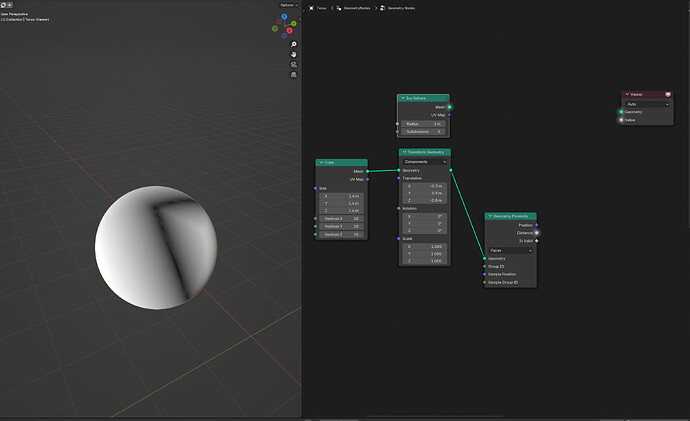Viewport: 690px width, 421px height.
Task: Click the Geometry Proximity Distance output socket
Action: (x=536, y=233)
